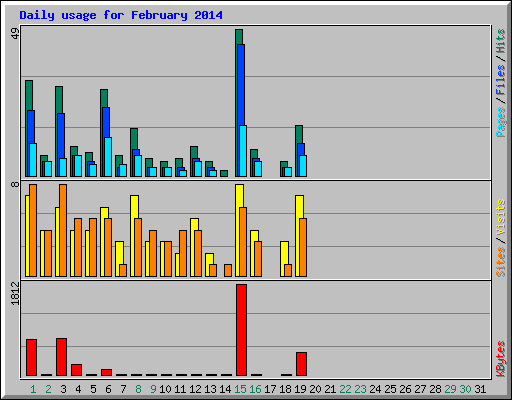The height and width of the screenshot is (400, 512).
Task: Click the Files legend label
Action: click(x=500, y=80)
